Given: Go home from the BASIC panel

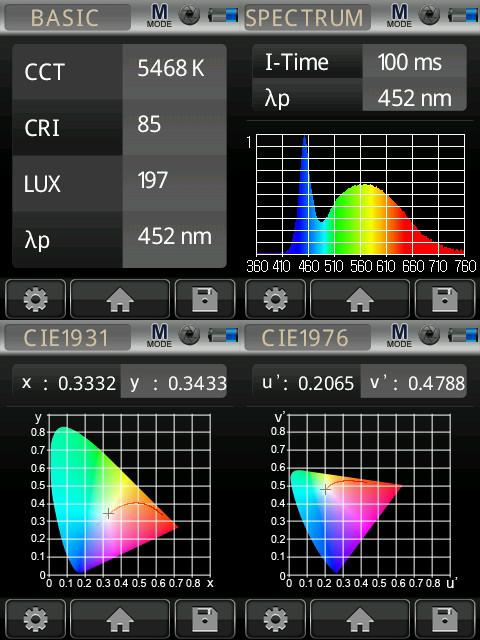Looking at the screenshot, I should pos(120,299).
